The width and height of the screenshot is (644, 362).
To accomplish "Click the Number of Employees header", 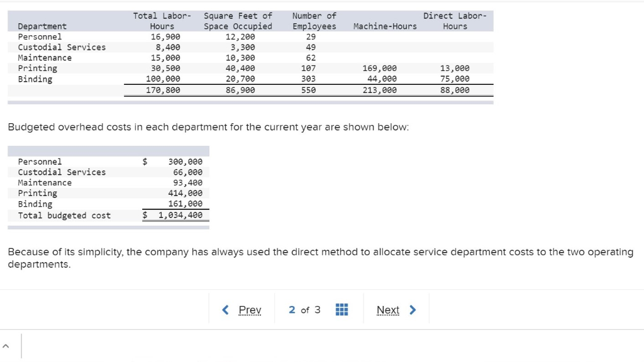I will click(314, 21).
